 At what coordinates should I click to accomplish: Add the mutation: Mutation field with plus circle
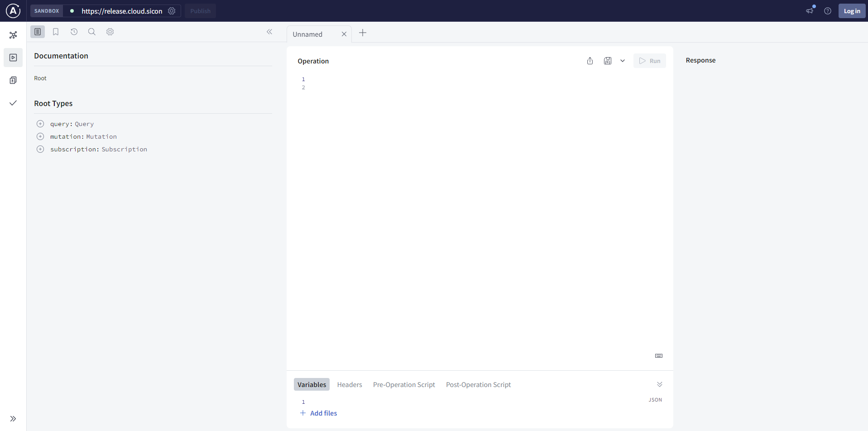[x=40, y=136]
